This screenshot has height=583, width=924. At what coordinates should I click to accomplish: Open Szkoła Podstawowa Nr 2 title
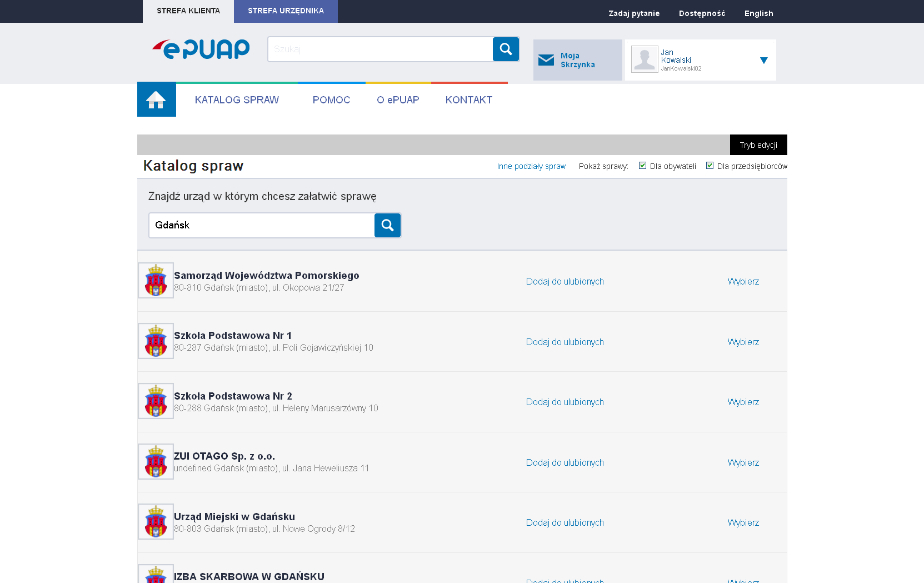233,396
